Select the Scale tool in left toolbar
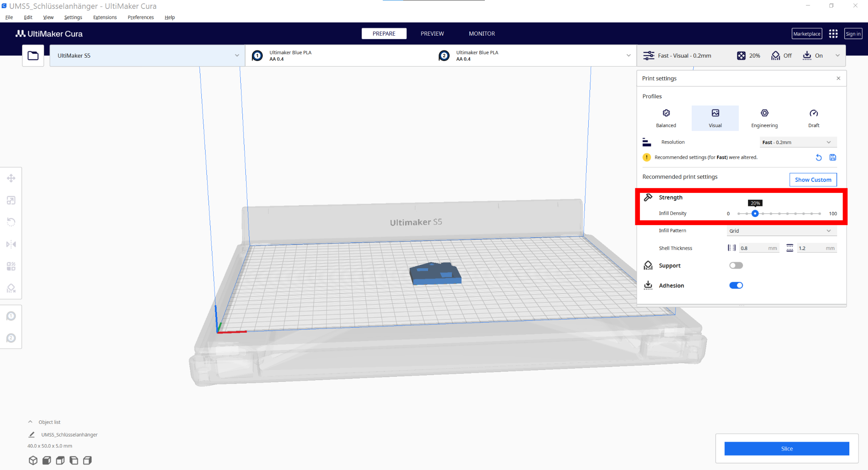The width and height of the screenshot is (868, 470). [11, 200]
